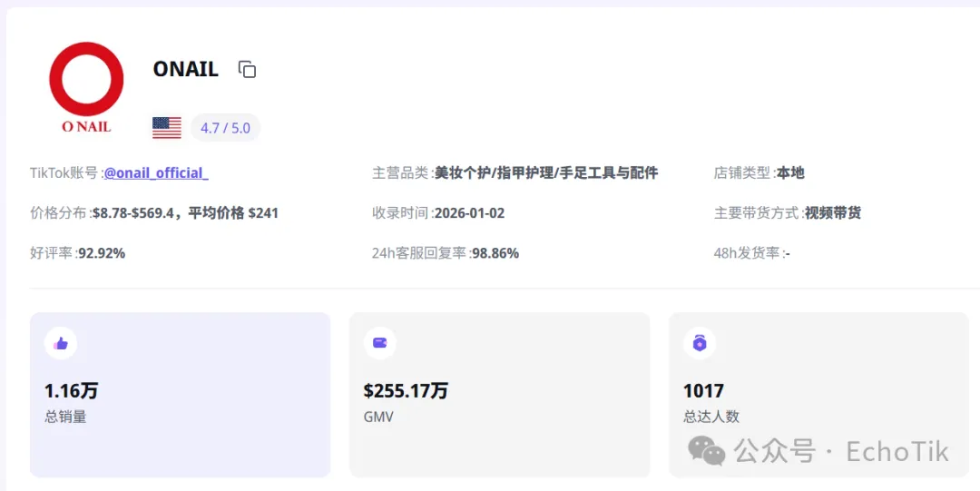Click the wallet icon above GMV
The height and width of the screenshot is (491, 980).
(380, 343)
